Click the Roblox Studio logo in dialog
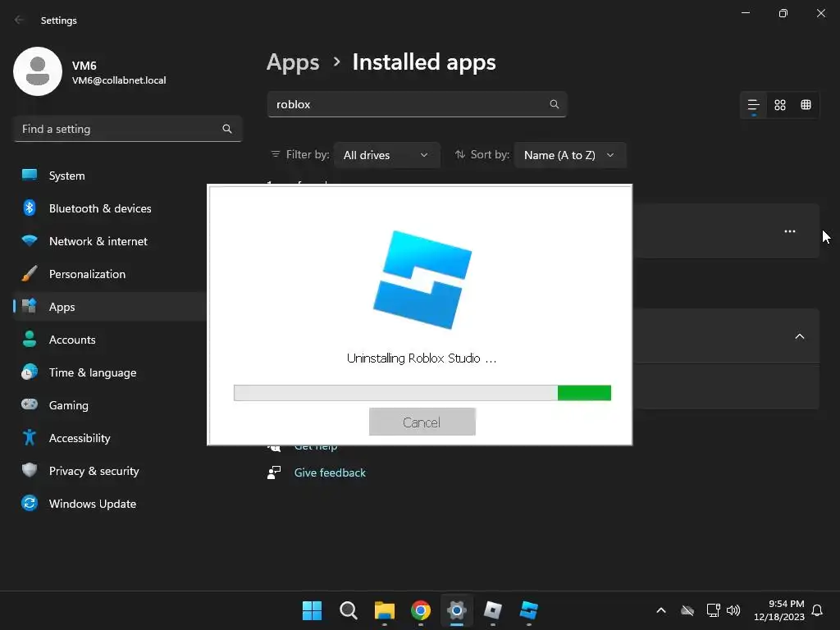 click(x=422, y=280)
